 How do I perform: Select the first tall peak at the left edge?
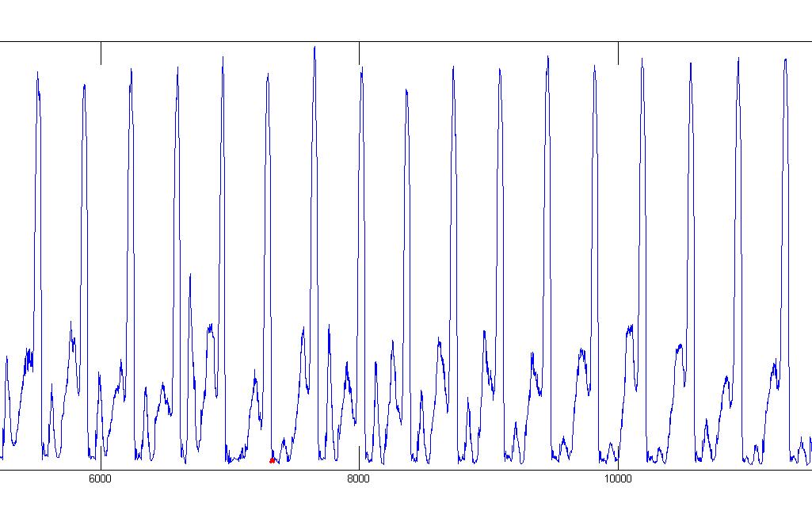[37, 72]
